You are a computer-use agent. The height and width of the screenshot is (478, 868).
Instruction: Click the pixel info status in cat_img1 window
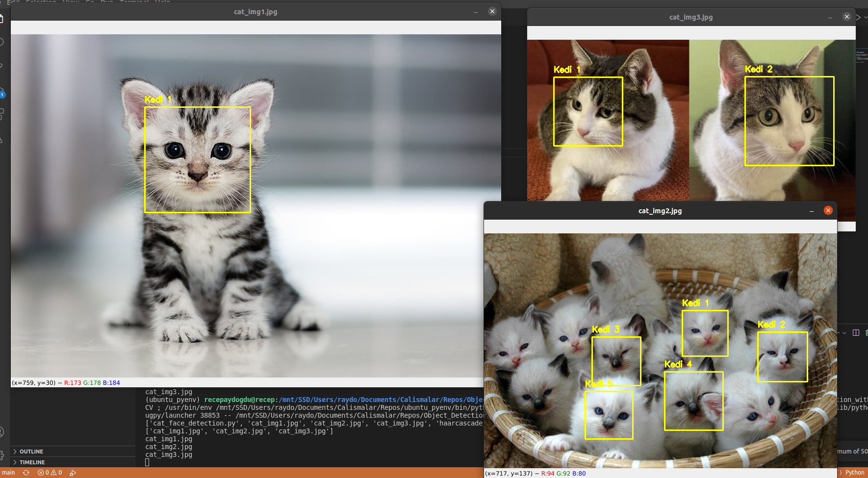coord(66,383)
